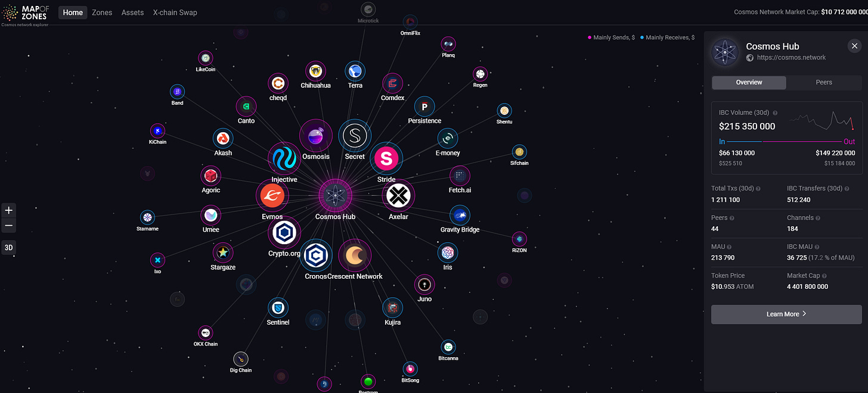Open the X-chain Swap page
The width and height of the screenshot is (868, 393).
point(175,13)
